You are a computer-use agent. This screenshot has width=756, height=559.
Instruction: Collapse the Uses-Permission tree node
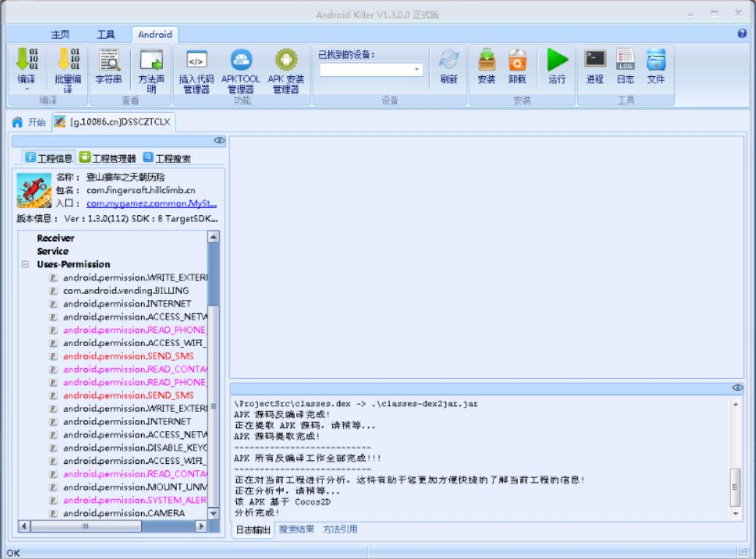tap(25, 264)
